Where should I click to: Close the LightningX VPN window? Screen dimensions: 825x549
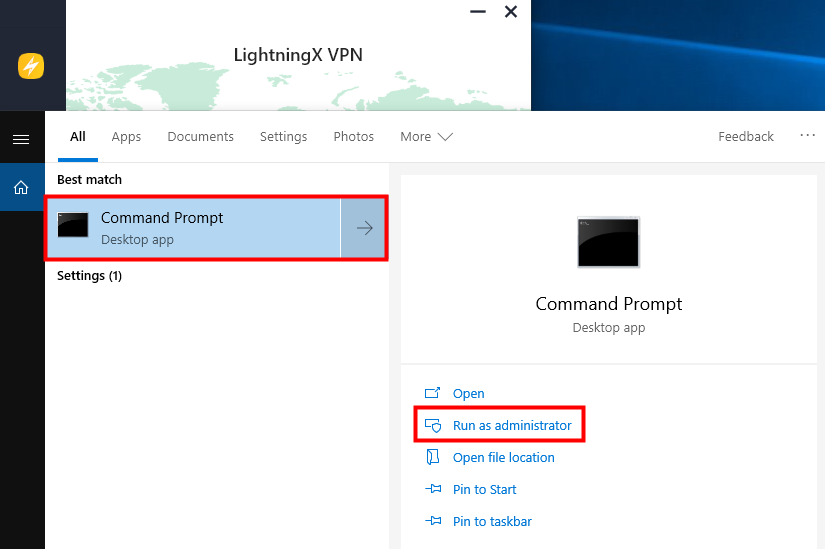(x=511, y=12)
